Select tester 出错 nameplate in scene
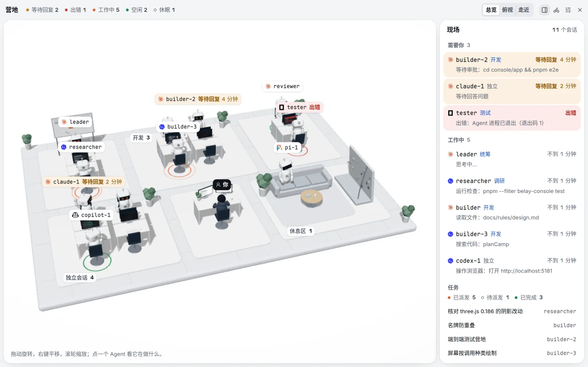This screenshot has width=588, height=367. [x=300, y=107]
